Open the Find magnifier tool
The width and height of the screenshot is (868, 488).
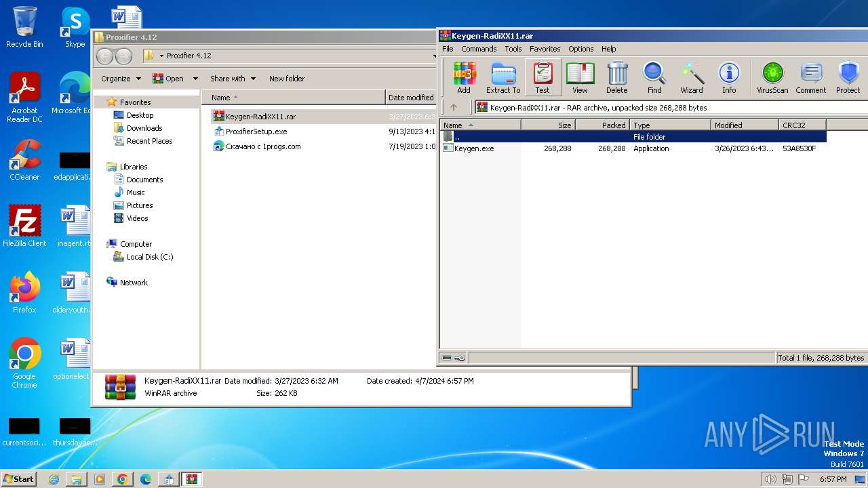(654, 77)
